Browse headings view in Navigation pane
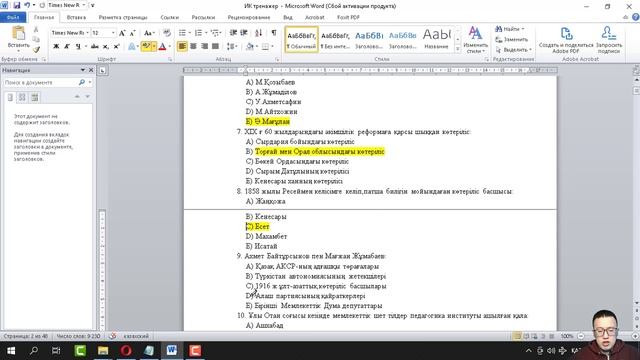The image size is (640, 360). 11,97
